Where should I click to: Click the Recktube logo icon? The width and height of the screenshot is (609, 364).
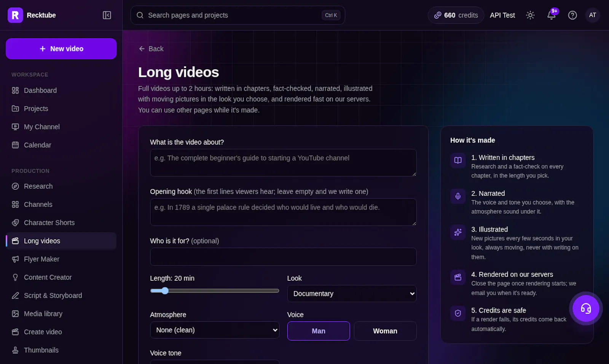click(15, 15)
